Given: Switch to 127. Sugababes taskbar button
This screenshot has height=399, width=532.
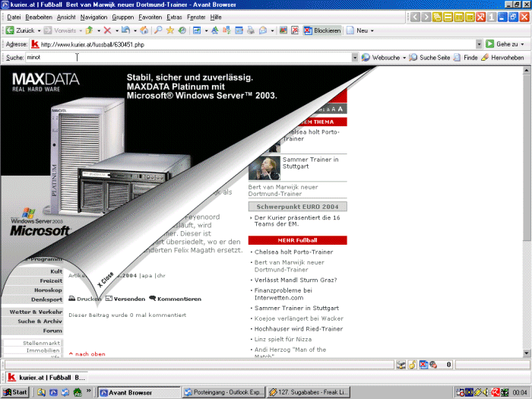Looking at the screenshot, I should (309, 392).
